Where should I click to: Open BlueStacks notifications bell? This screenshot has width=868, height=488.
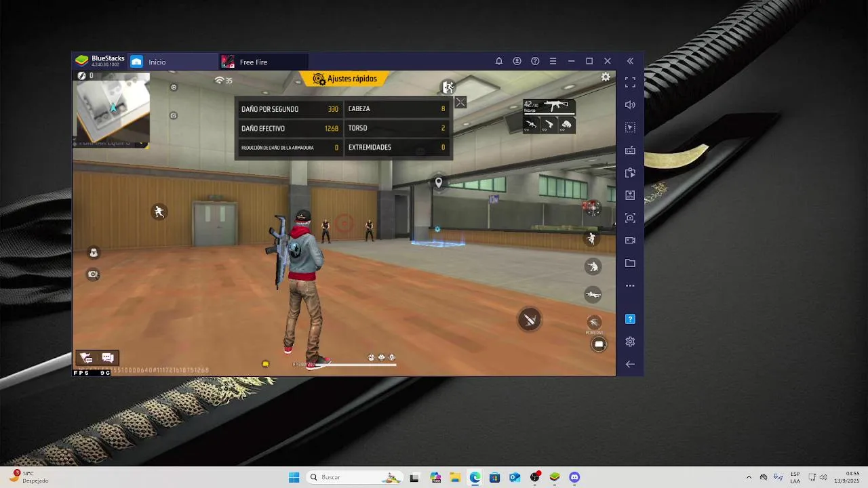[499, 61]
